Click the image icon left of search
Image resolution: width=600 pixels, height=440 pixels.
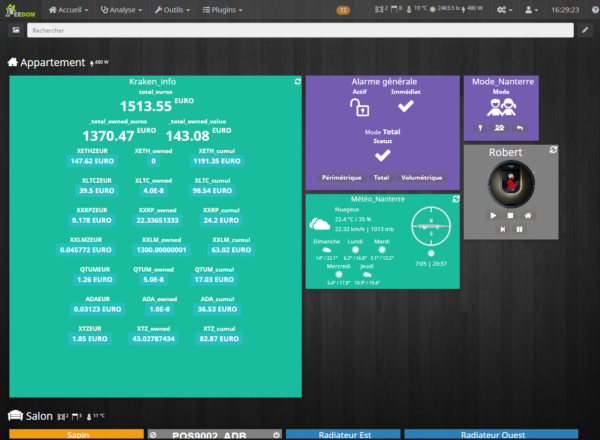15,31
